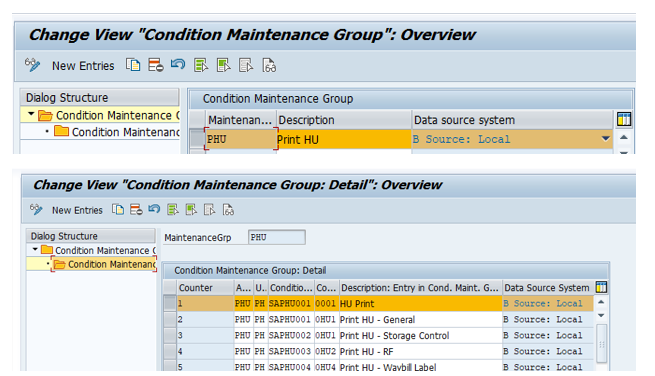Image resolution: width=655 pixels, height=376 pixels.
Task: Click the detail table vertical scrollbar handle
Action: point(601,343)
